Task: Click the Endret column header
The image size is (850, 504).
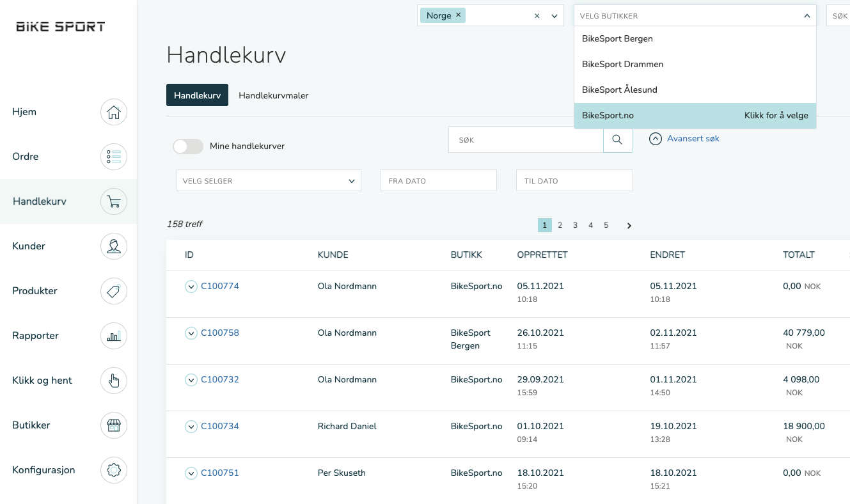Action: 668,255
